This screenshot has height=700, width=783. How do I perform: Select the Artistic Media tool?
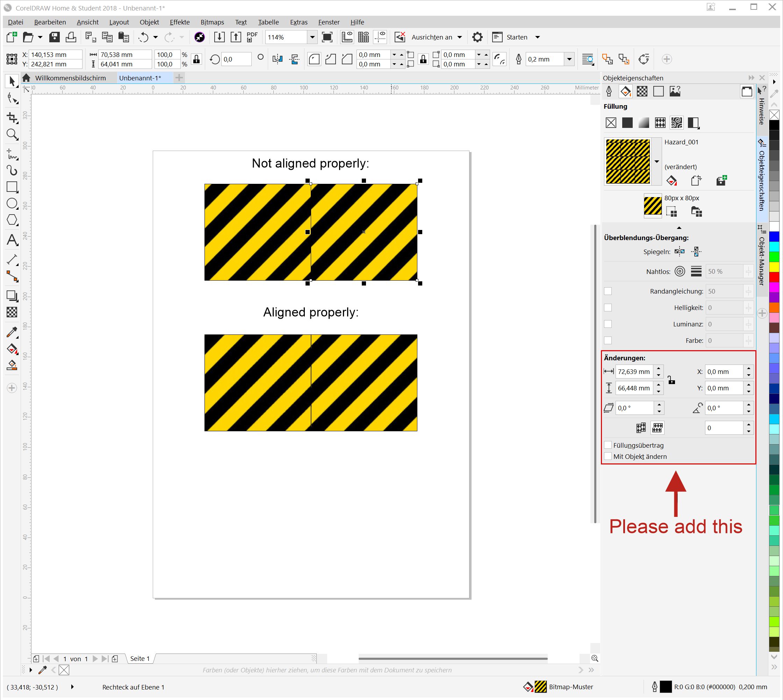tap(12, 171)
